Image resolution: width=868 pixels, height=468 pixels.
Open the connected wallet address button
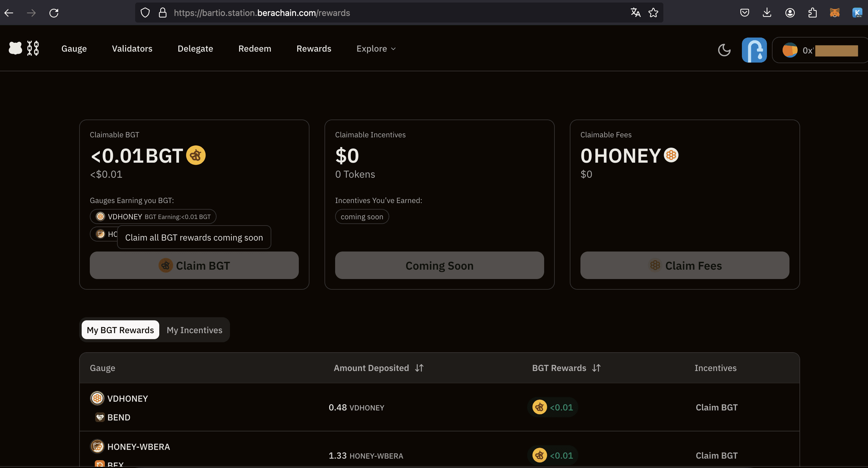point(819,51)
